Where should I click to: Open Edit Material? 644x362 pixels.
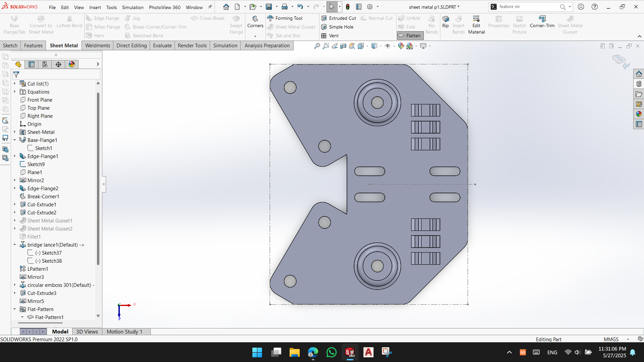(x=476, y=25)
